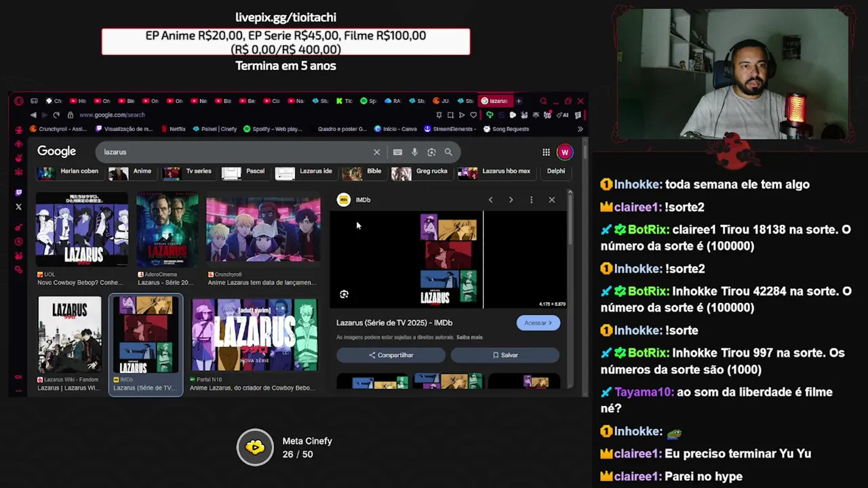Image resolution: width=868 pixels, height=488 pixels.
Task: Go to next image in preview panel
Action: point(511,200)
